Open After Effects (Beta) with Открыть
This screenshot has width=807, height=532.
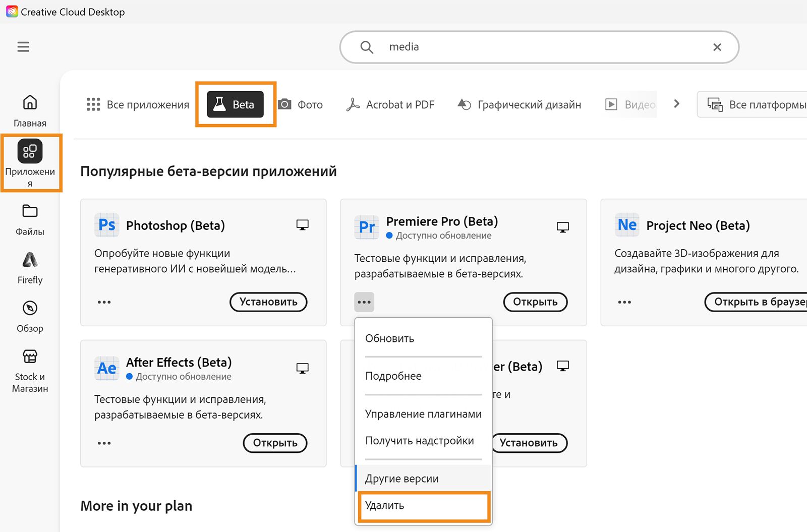[x=275, y=443]
